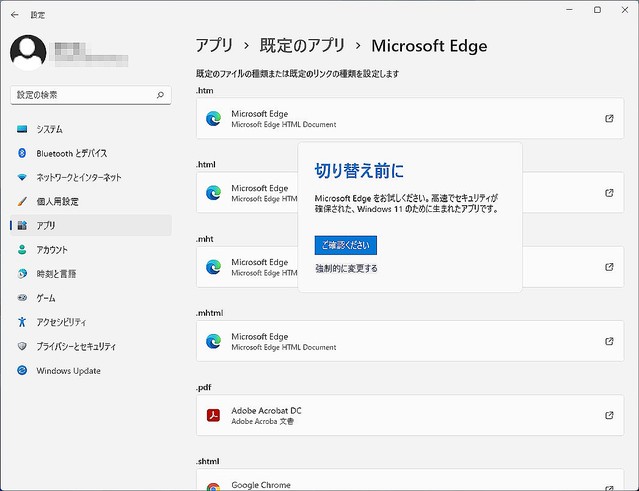Click the Edge icon in .mht row

(213, 267)
